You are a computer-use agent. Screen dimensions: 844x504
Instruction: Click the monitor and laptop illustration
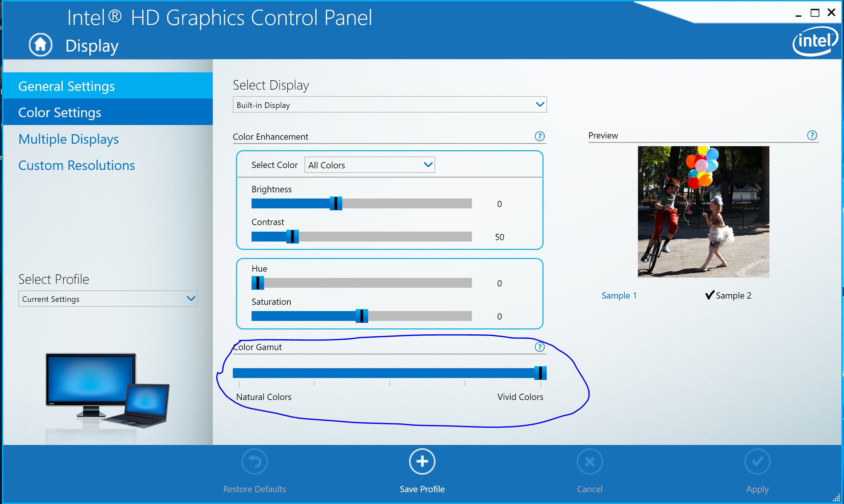click(108, 390)
